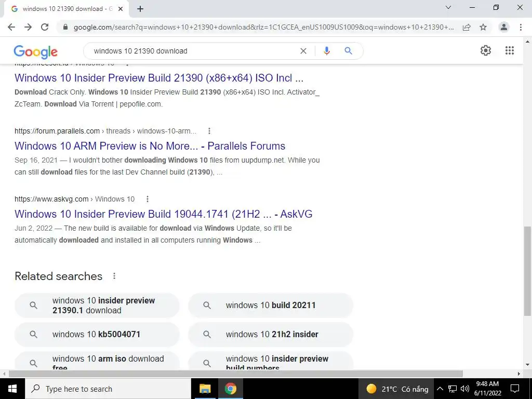The width and height of the screenshot is (532, 399).
Task: Start voice search with the microphone
Action: pyautogui.click(x=326, y=51)
